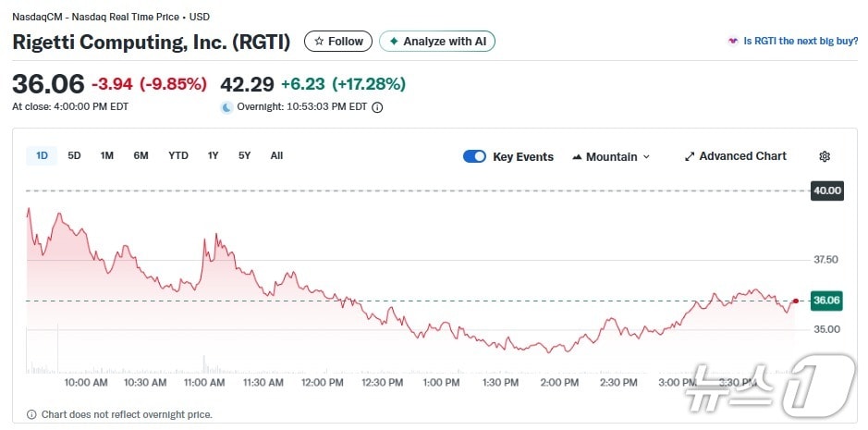Image resolution: width=868 pixels, height=430 pixels.
Task: Toggle the Key Events switch
Action: [x=474, y=156]
